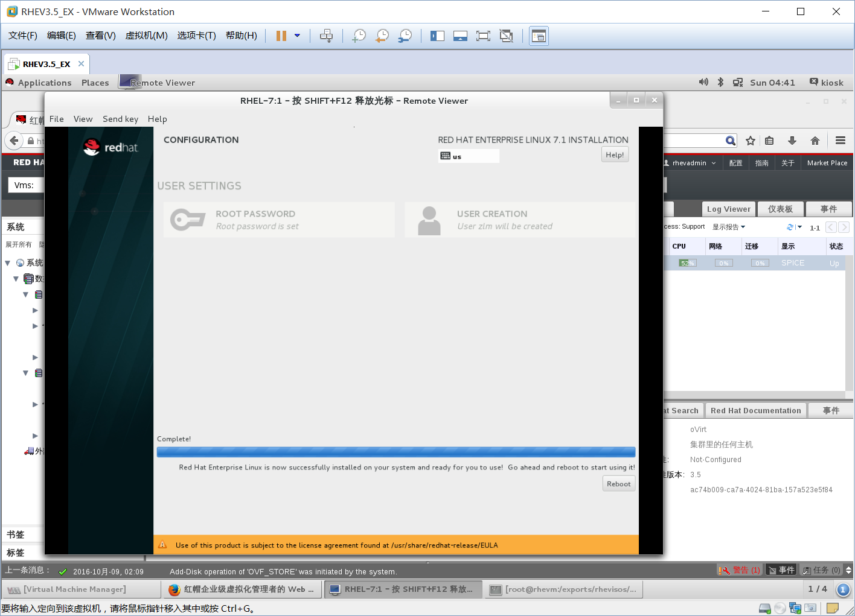
Task: Switch to root@rhevm terminal taskbar window
Action: [x=564, y=589]
